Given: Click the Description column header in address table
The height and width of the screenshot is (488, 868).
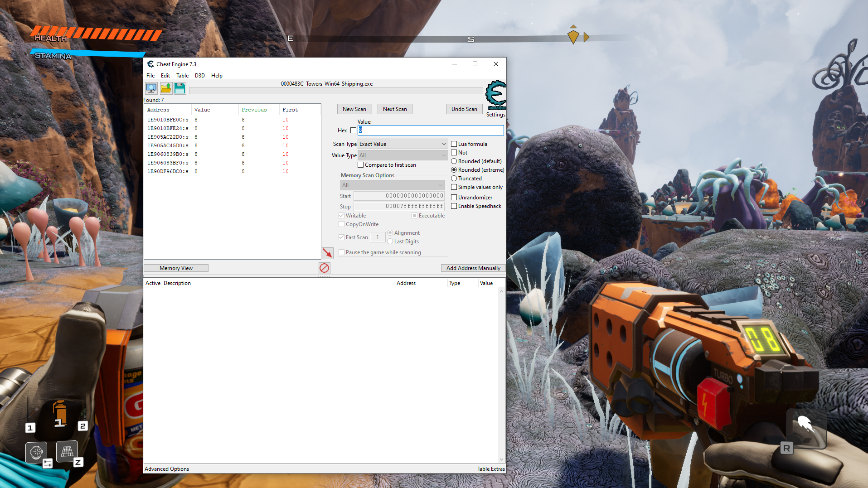Looking at the screenshot, I should (278, 283).
